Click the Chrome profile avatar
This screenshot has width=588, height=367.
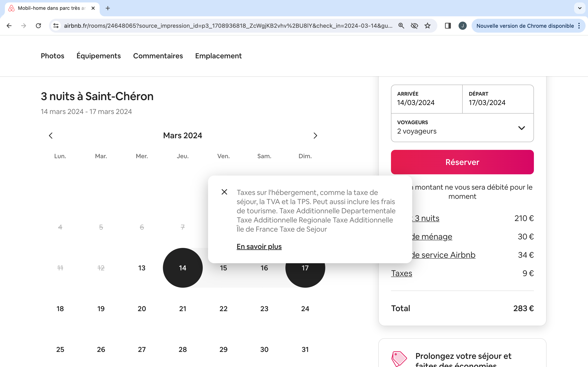point(462,25)
